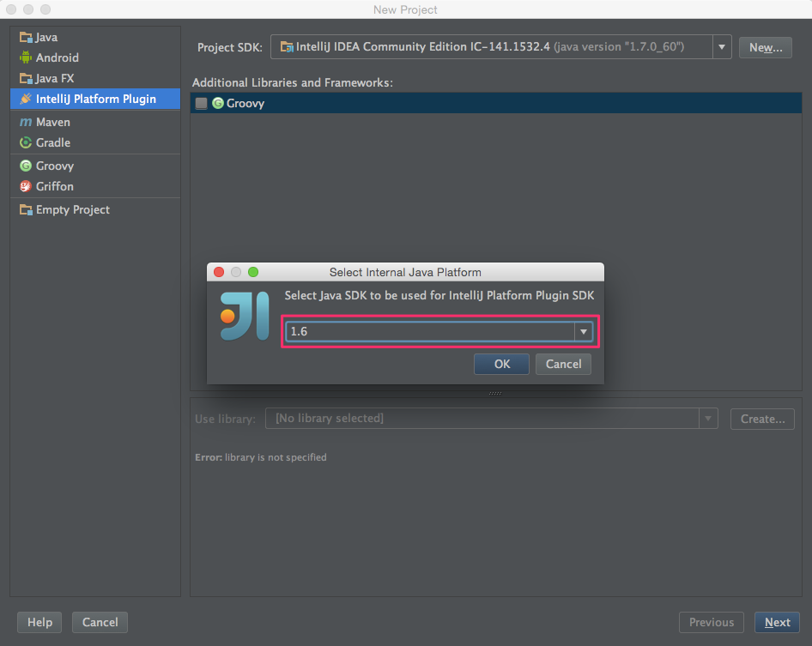Select Gradle project type
The height and width of the screenshot is (646, 812).
point(95,142)
